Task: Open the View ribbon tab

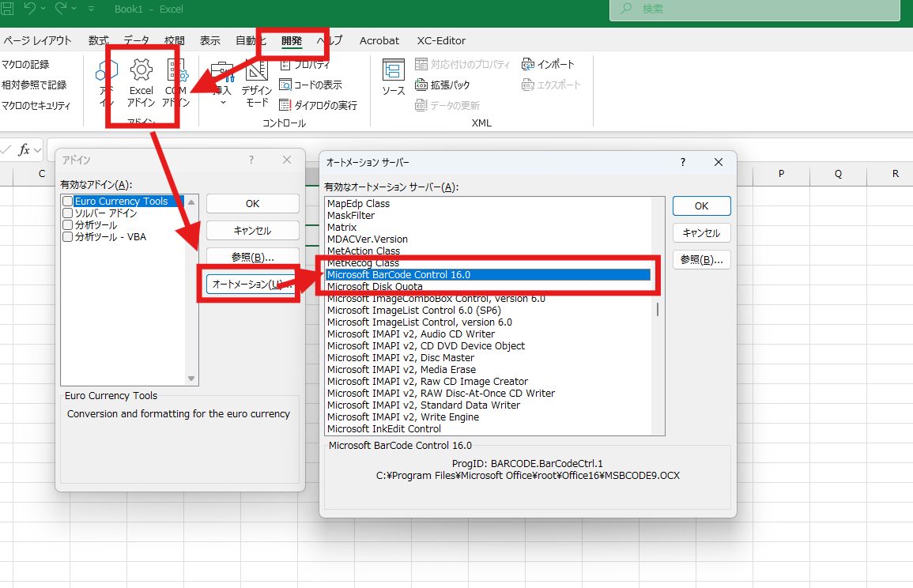Action: 209,41
